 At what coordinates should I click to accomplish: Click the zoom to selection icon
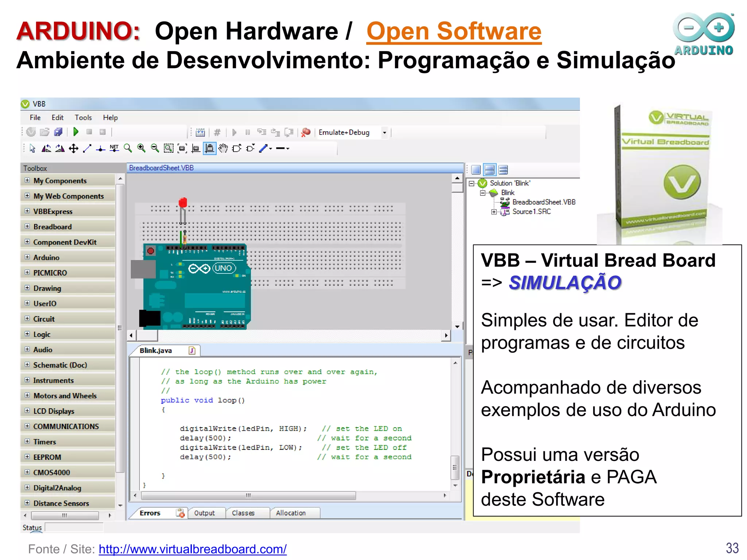point(169,148)
